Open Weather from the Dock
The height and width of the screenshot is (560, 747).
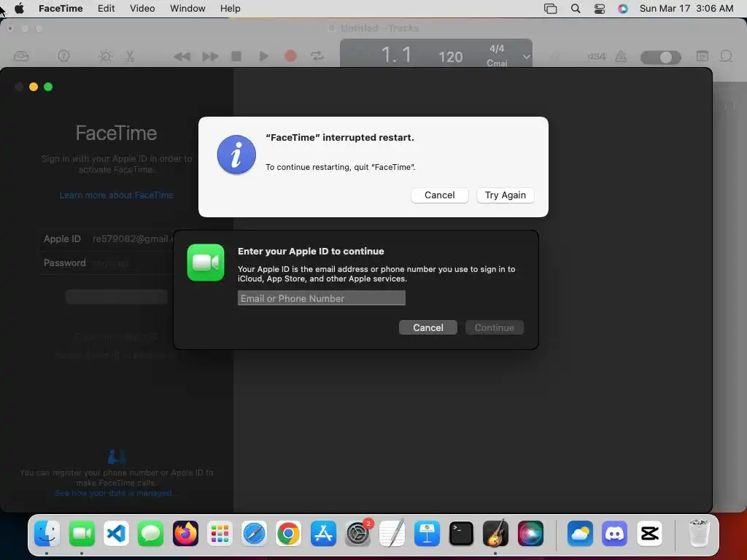(580, 533)
